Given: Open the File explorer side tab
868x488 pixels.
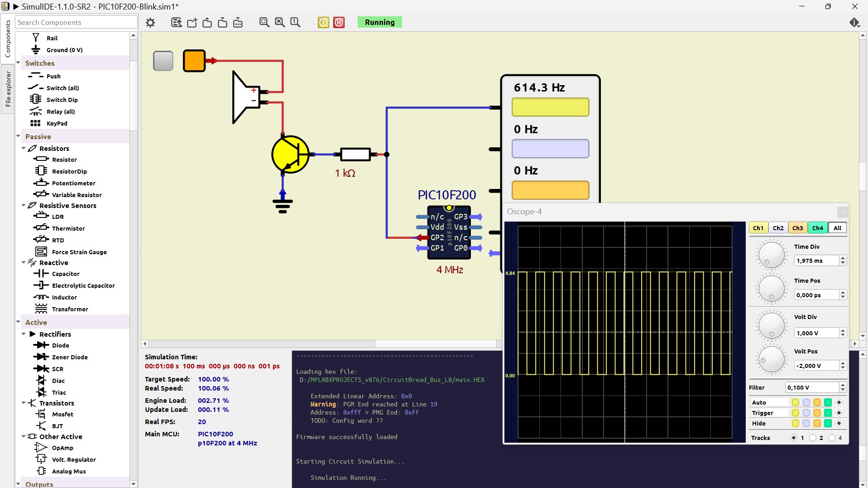Looking at the screenshot, I should point(8,89).
